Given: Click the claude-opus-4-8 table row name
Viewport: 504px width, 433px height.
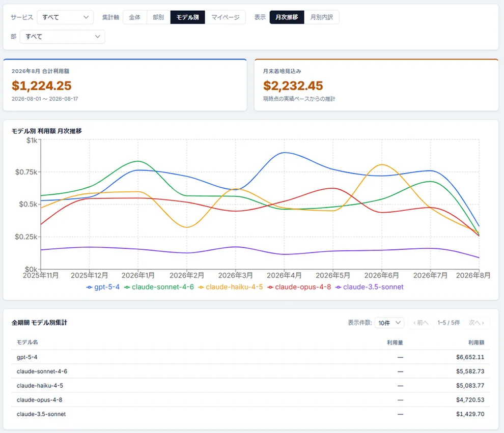Looking at the screenshot, I should (x=40, y=400).
